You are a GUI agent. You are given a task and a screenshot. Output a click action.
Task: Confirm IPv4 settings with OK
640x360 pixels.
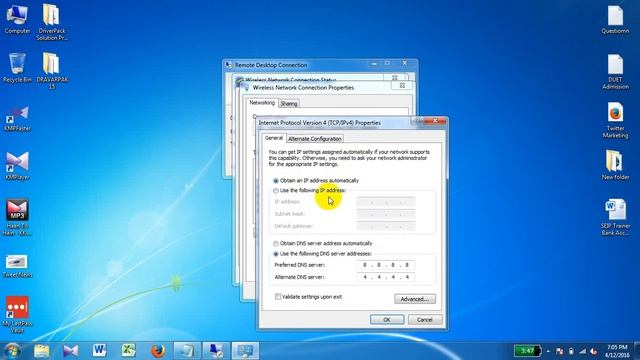tap(387, 320)
